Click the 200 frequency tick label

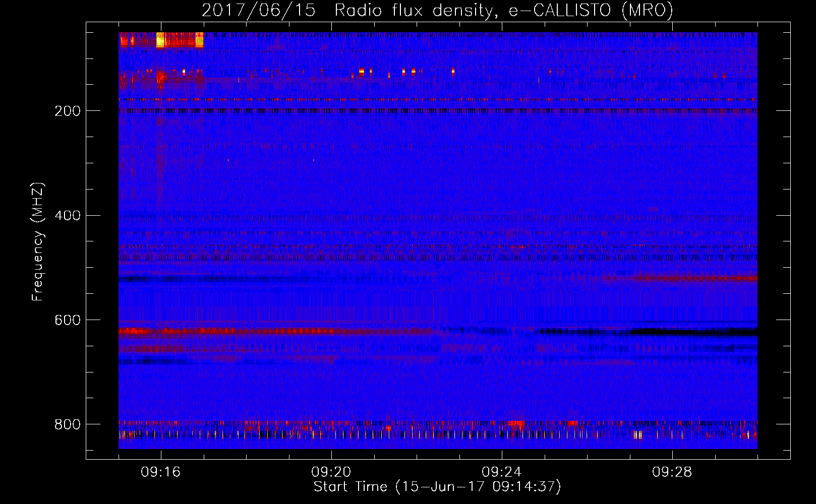(68, 111)
